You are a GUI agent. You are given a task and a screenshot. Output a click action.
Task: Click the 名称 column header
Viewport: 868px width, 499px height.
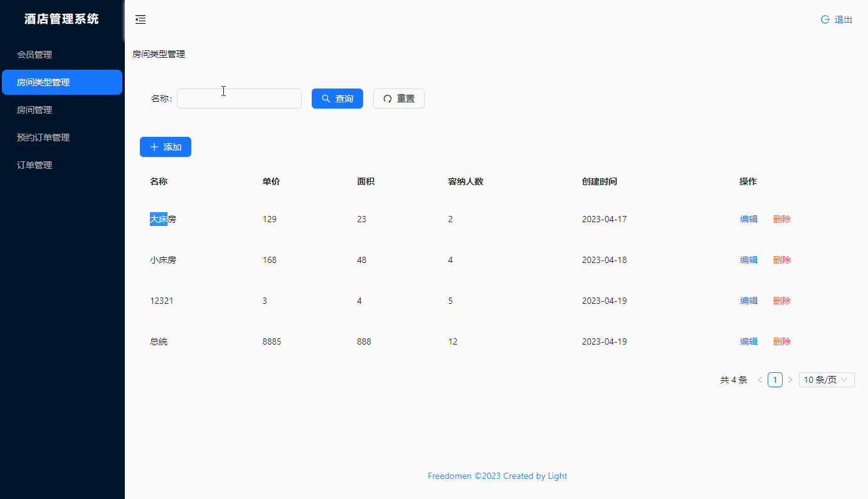coord(159,181)
